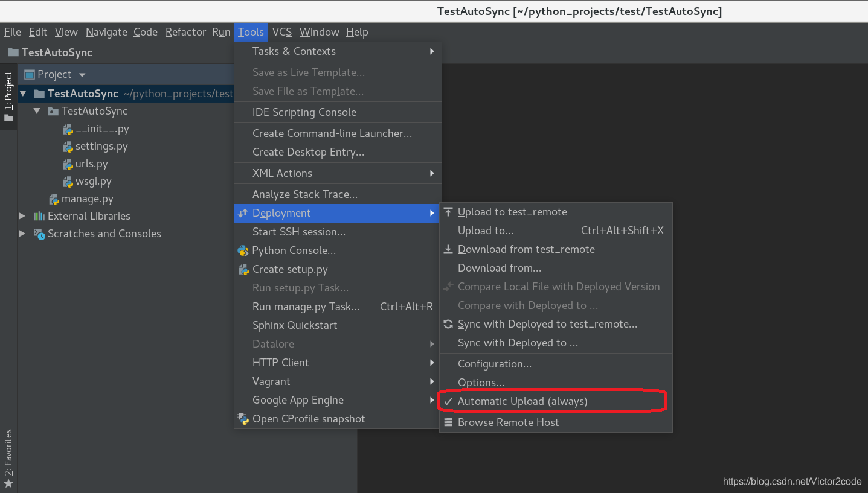Click the Browse Remote Host server icon

tap(448, 422)
